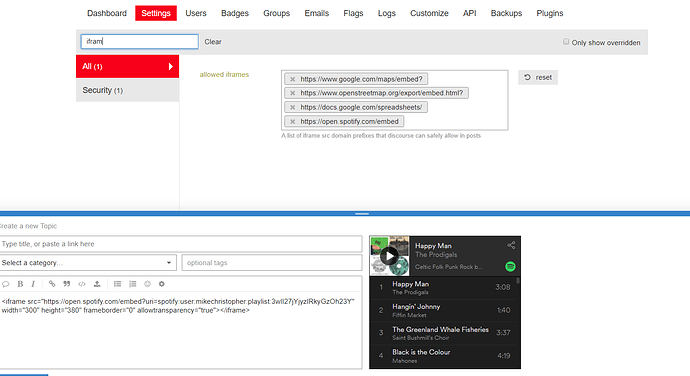Enable Only show overridden checkbox
This screenshot has height=376, width=690.
566,42
